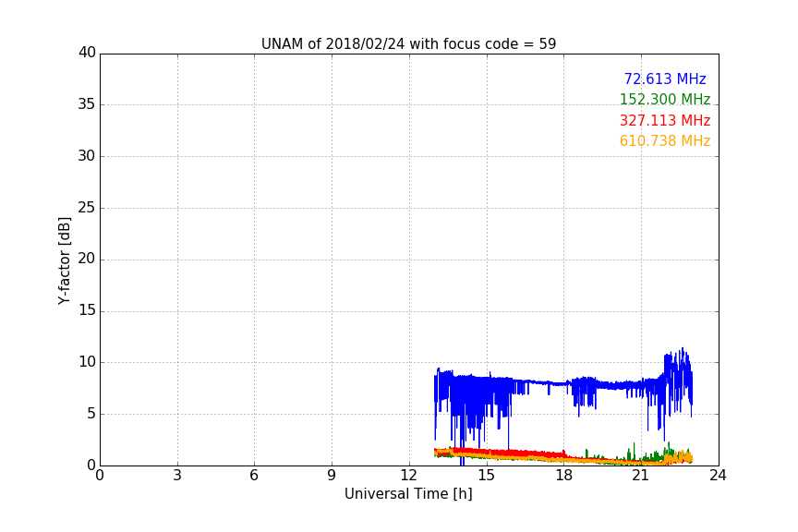Image resolution: width=798 pixels, height=532 pixels.
Task: Click the plot title mentioning UNAM 2018/02/24
Action: point(408,44)
